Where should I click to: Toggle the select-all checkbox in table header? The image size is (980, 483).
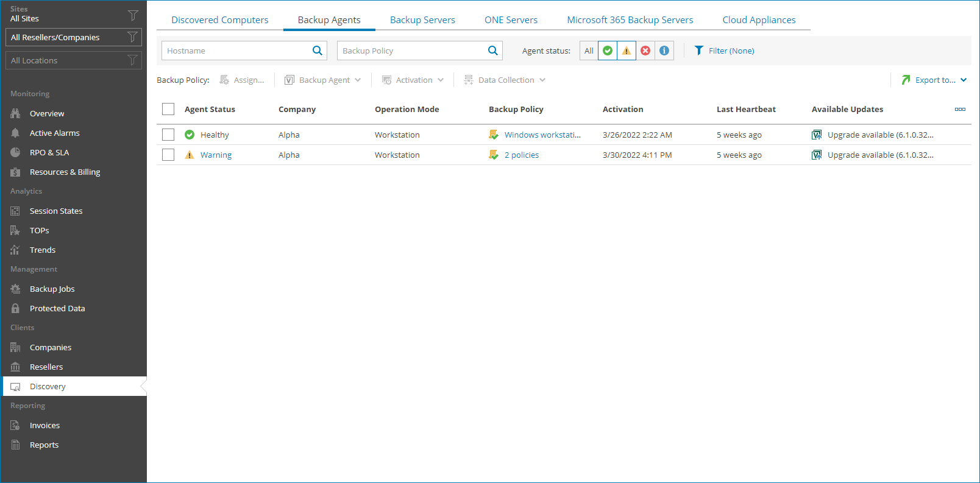point(168,109)
